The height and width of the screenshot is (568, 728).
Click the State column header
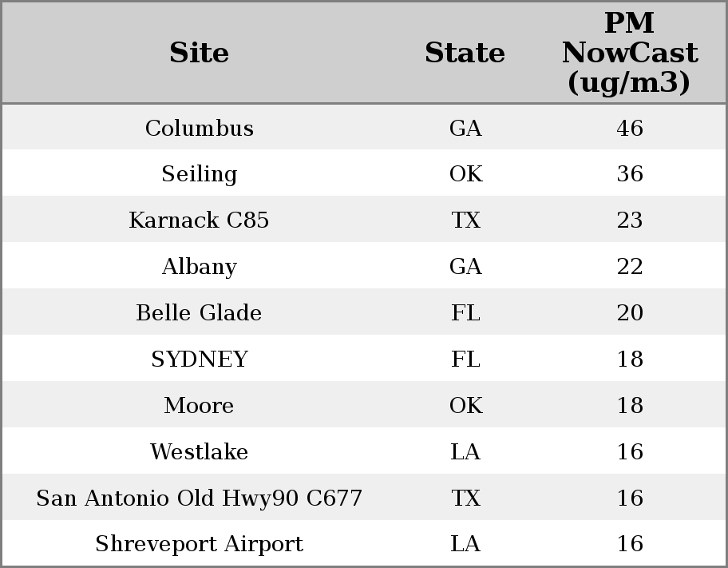(x=465, y=53)
